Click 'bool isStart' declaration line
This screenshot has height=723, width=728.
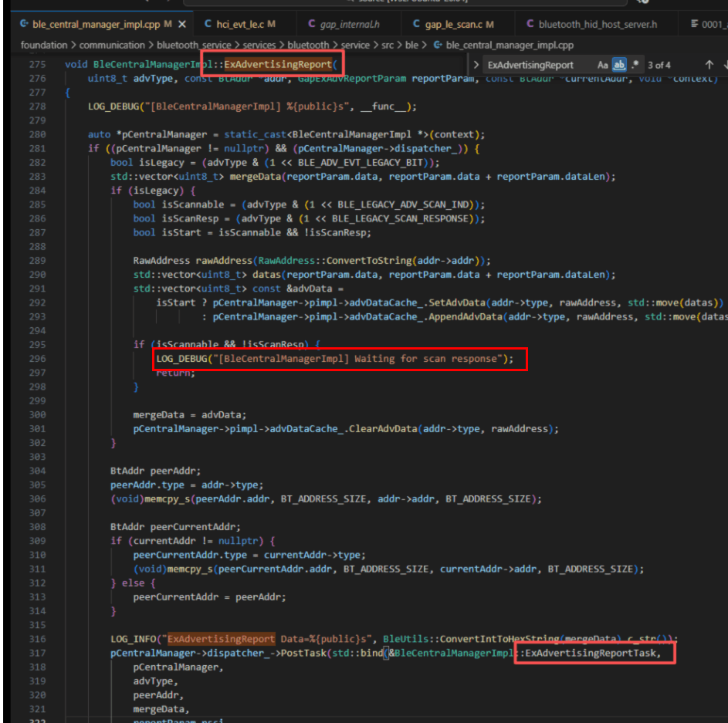pyautogui.click(x=252, y=232)
